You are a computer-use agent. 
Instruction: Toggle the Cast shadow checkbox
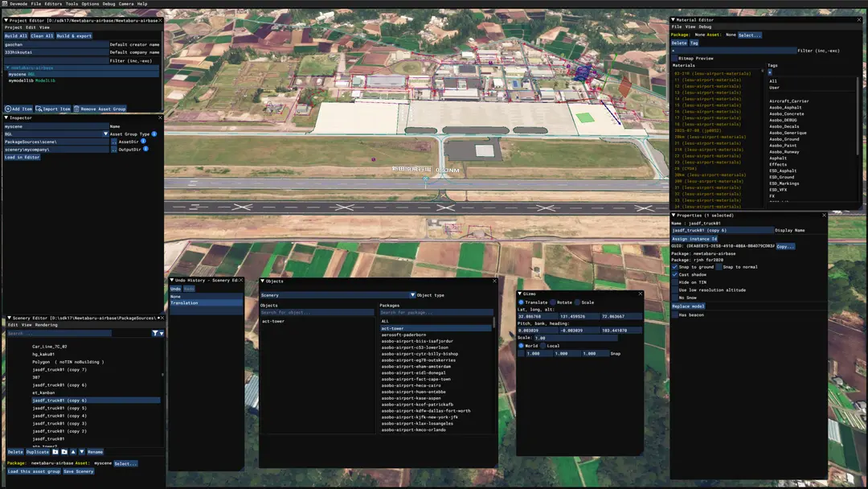(675, 275)
